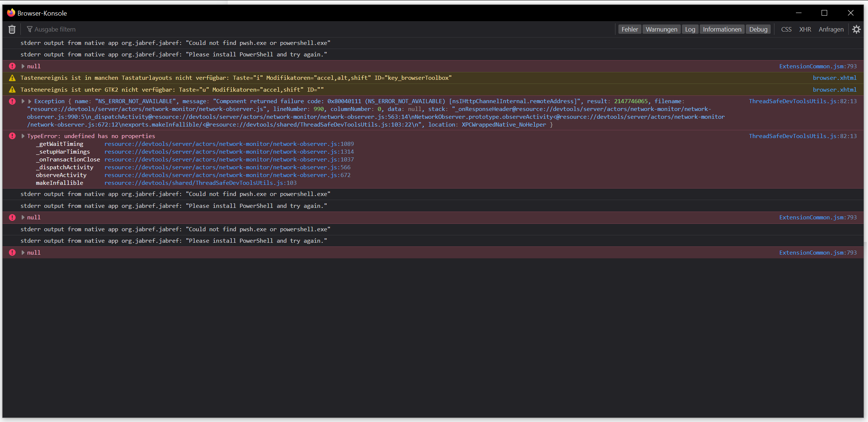The width and height of the screenshot is (868, 422).
Task: Open network-observer.js:1089 link for _getWaitTiming
Action: (229, 144)
